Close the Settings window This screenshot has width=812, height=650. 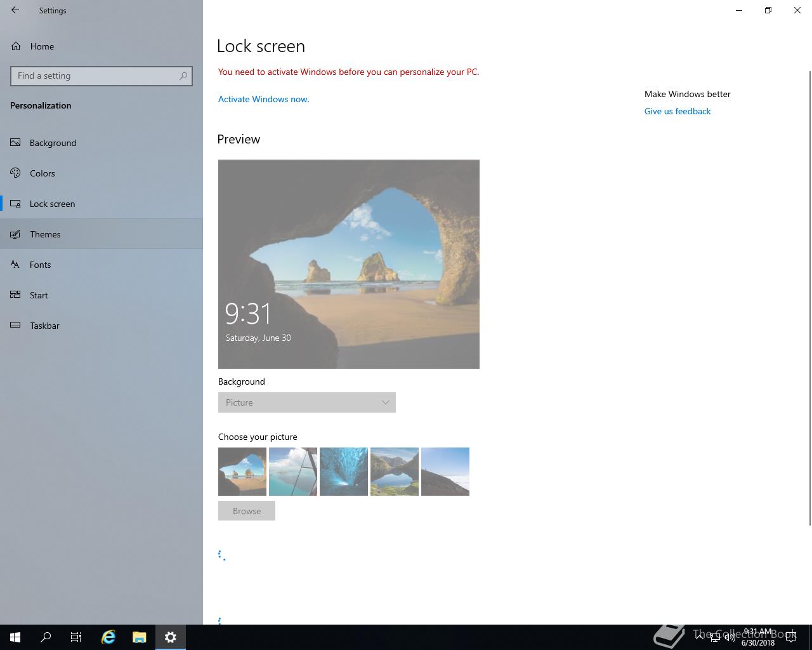click(x=797, y=10)
